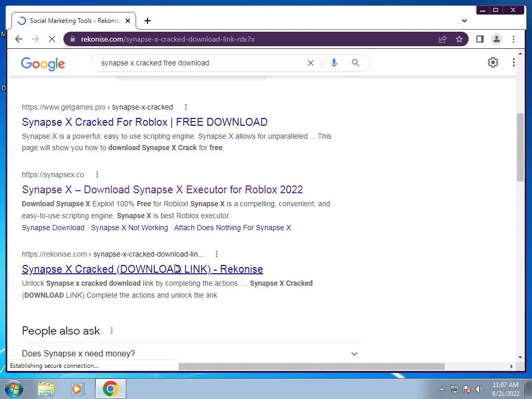Open Google quick settings gear
Viewport: 532px width, 399px height.
pyautogui.click(x=493, y=62)
